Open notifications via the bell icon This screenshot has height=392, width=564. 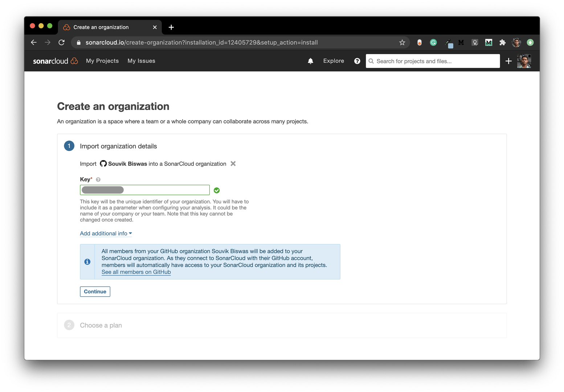pyautogui.click(x=310, y=61)
